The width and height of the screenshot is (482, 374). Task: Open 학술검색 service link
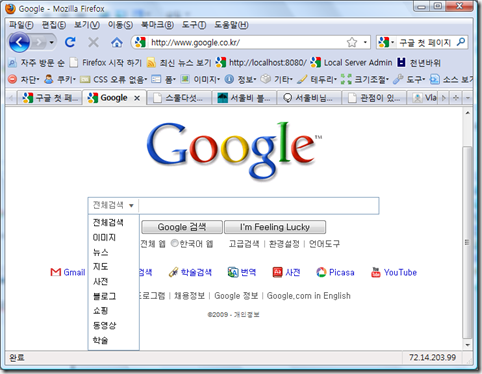190,272
